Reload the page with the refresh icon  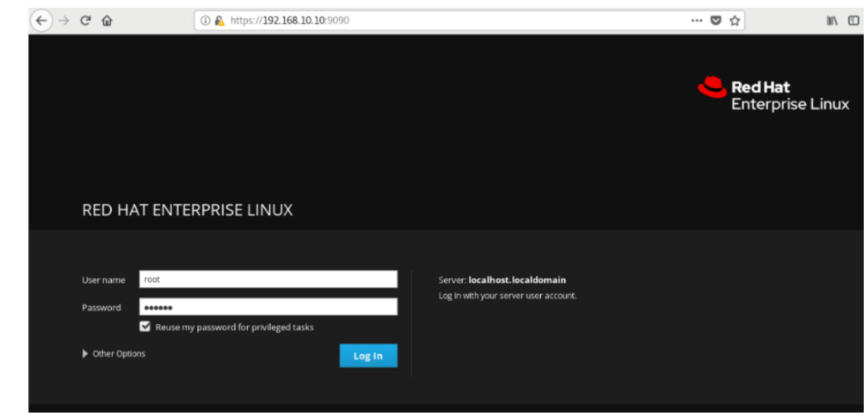(x=85, y=21)
